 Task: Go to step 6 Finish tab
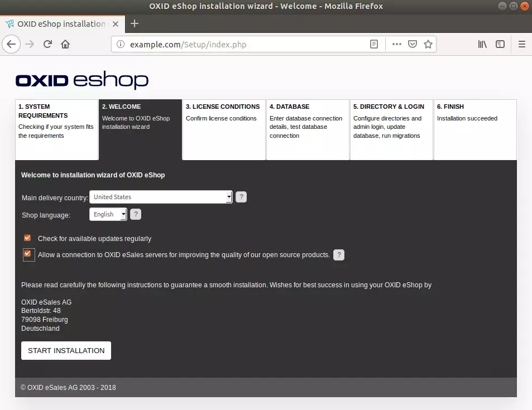click(475, 129)
